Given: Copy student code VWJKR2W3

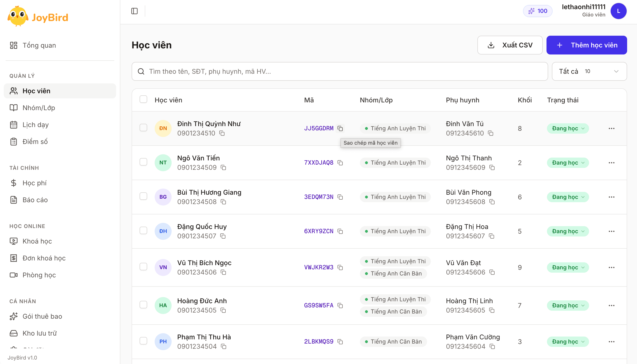Looking at the screenshot, I should tap(340, 267).
